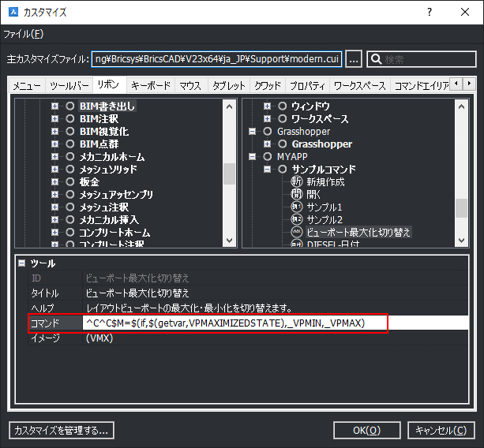Click the サンプル2 command icon
Viewport: 484px width, 448px height.
pyautogui.click(x=297, y=219)
